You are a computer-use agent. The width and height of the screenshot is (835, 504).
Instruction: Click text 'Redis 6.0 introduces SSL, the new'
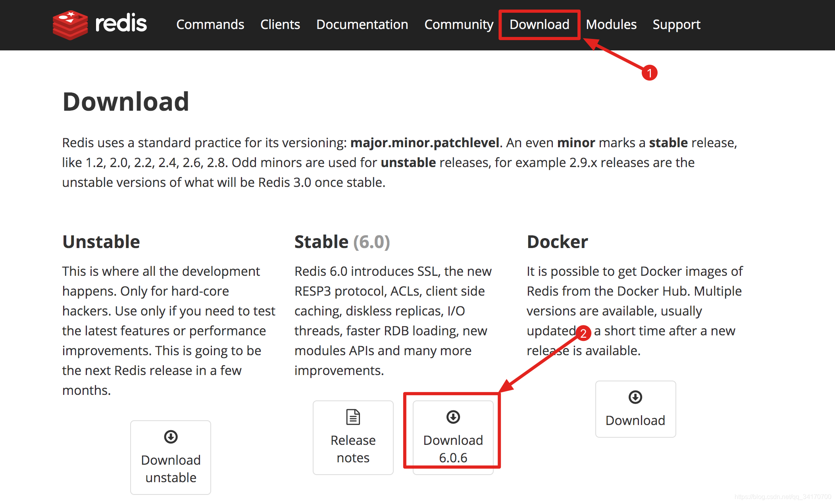(x=393, y=271)
